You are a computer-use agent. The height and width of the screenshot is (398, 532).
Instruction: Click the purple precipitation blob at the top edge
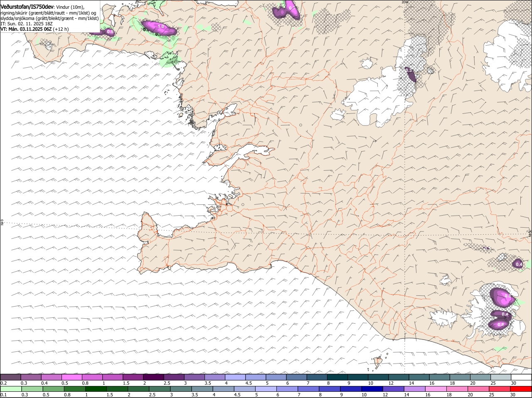[286, 10]
